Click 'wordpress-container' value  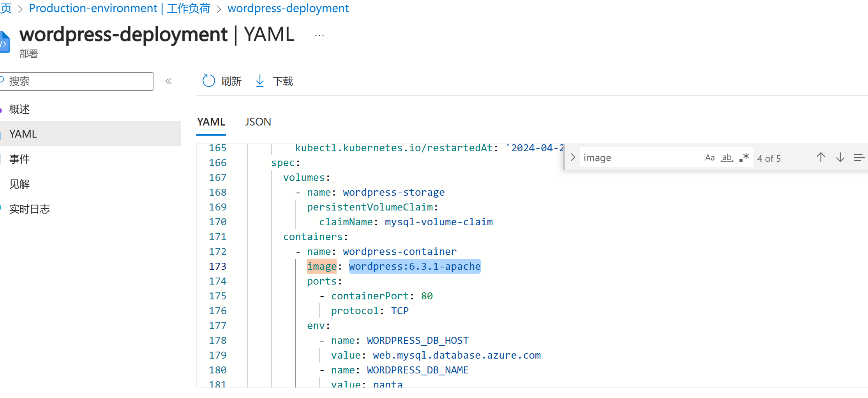(x=400, y=251)
